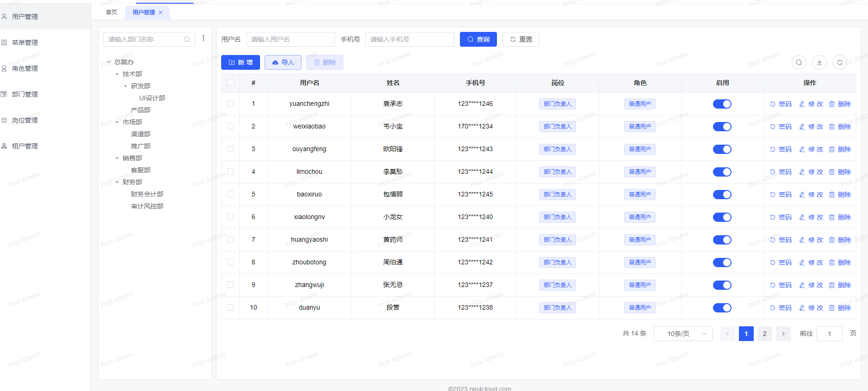Edit the duanyu user row
868x391 pixels.
(x=811, y=308)
